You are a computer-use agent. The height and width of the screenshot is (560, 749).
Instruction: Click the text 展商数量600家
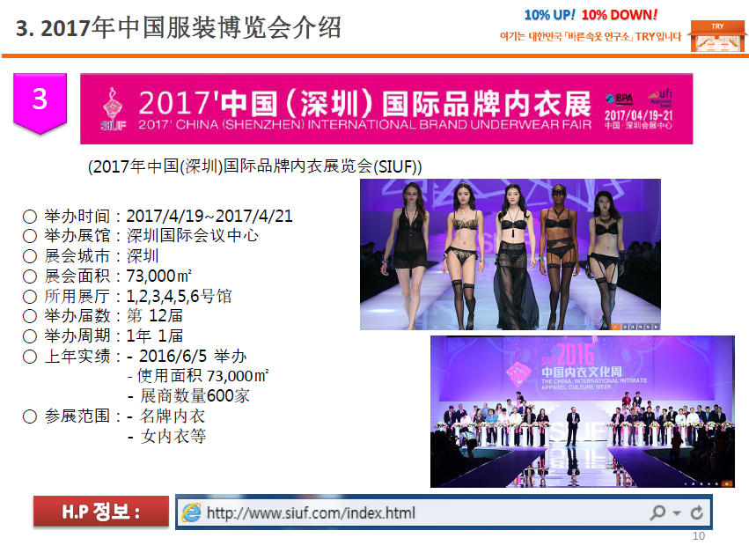(195, 395)
